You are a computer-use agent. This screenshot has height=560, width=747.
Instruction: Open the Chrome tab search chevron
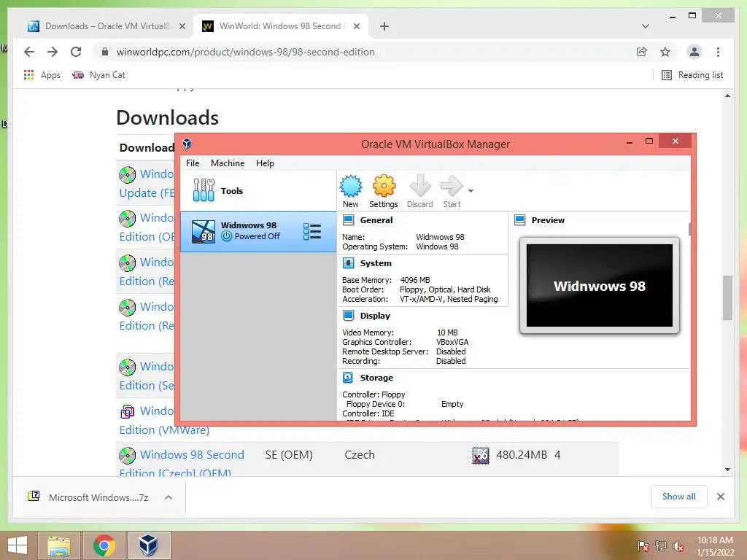pos(645,26)
